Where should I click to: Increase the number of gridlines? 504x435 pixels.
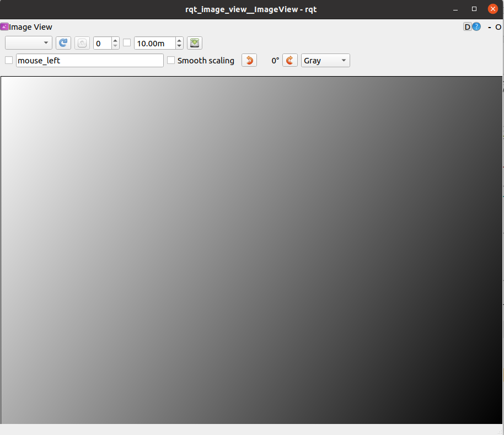115,40
